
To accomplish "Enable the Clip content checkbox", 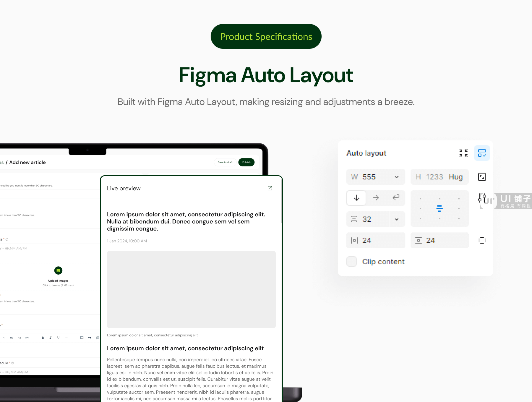I will point(352,262).
